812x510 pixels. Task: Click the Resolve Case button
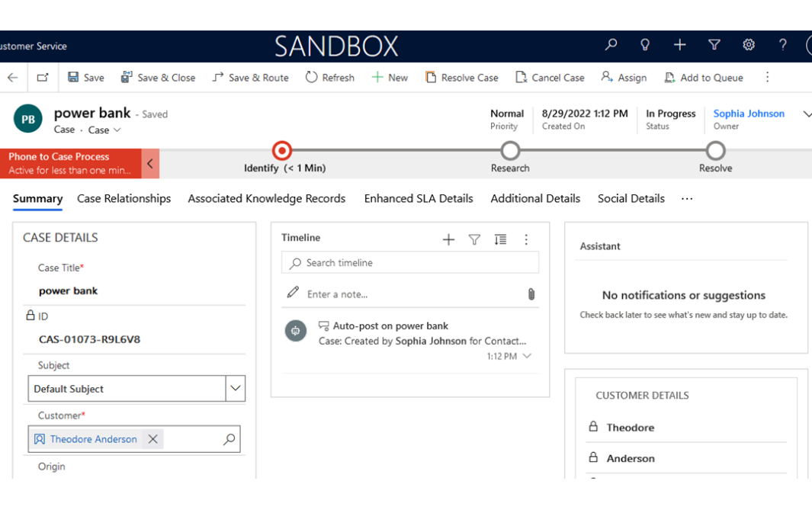pos(462,78)
